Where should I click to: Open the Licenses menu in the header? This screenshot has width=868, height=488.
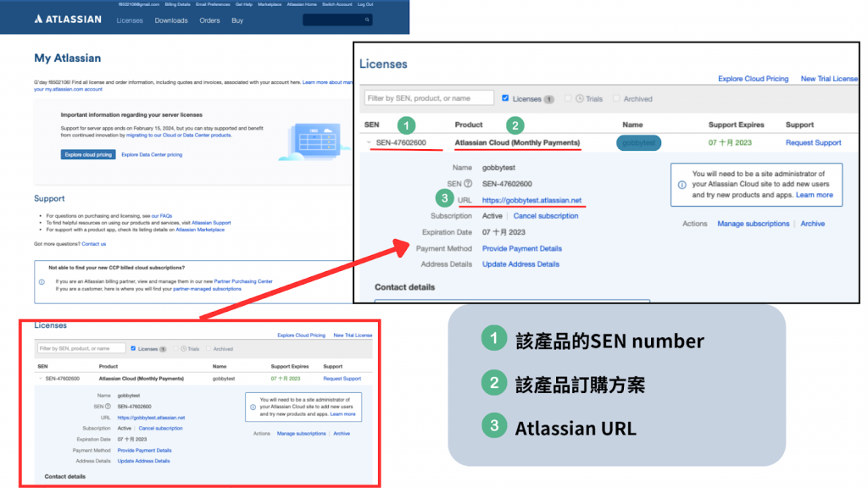coord(130,20)
